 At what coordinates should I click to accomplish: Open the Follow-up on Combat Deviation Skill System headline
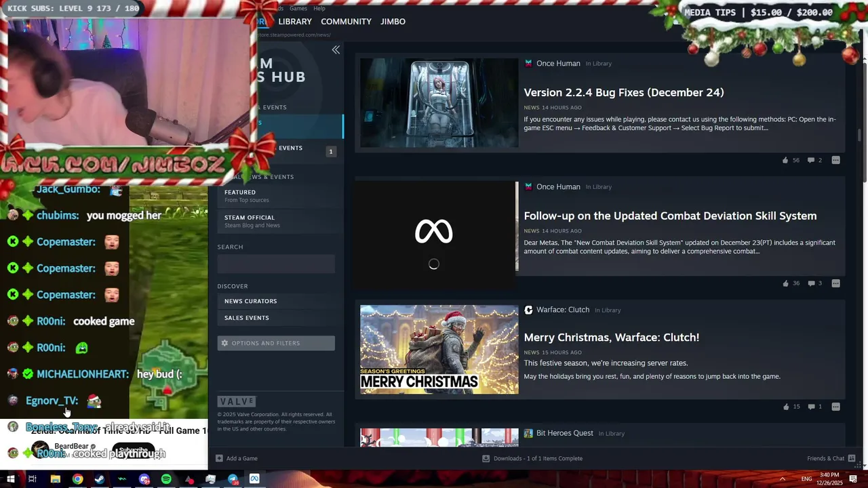(670, 216)
